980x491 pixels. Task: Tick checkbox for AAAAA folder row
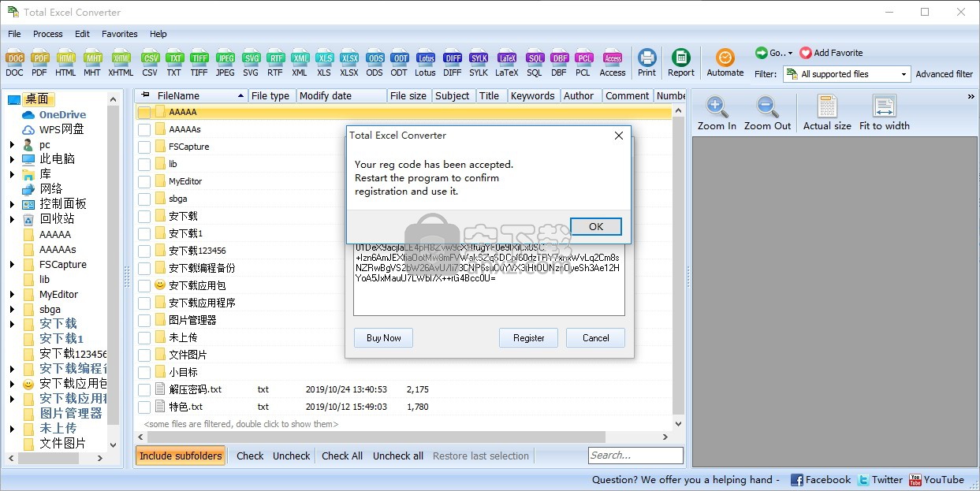[x=144, y=112]
